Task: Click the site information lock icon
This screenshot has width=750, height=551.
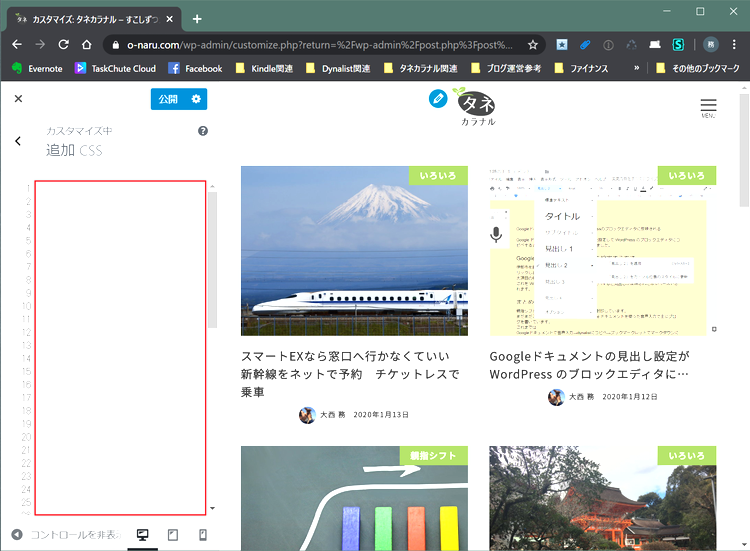Action: click(x=115, y=45)
